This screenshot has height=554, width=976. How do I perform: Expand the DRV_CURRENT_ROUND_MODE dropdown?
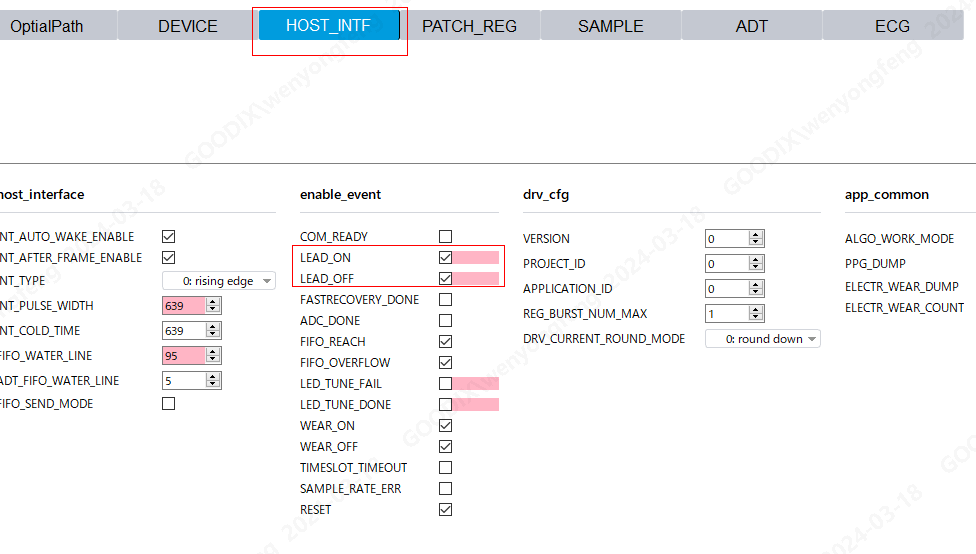[762, 339]
